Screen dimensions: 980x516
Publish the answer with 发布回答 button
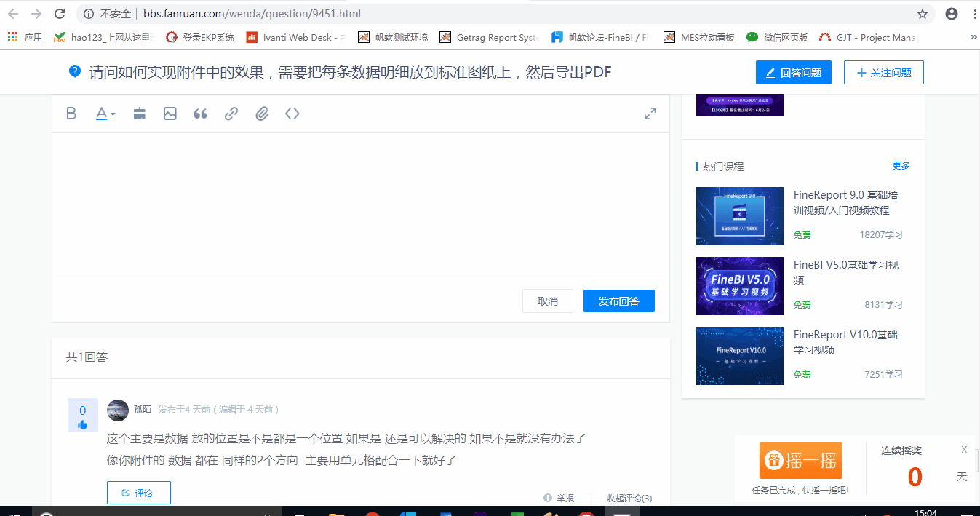[619, 301]
